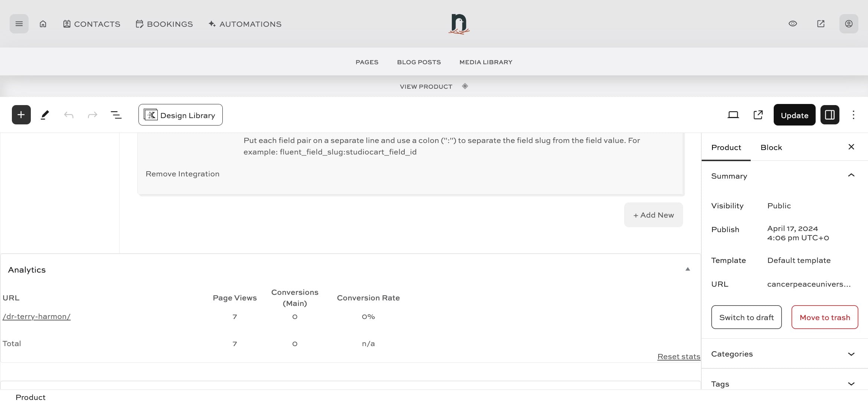868x404 pixels.
Task: Toggle the settings sidebar panel button
Action: click(x=829, y=115)
